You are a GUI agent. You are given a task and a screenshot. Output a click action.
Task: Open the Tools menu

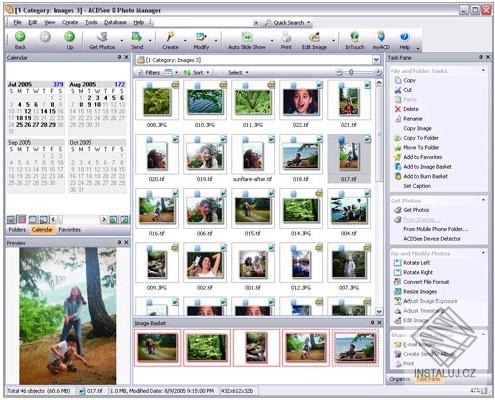91,22
